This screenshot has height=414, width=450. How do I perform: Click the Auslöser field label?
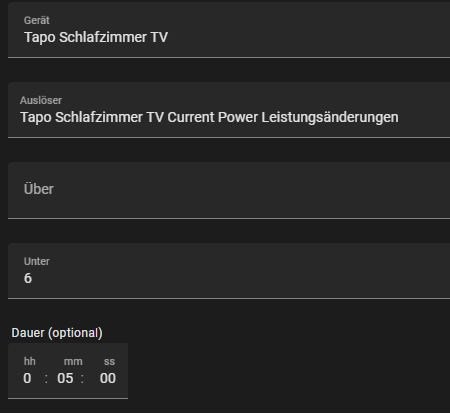41,100
